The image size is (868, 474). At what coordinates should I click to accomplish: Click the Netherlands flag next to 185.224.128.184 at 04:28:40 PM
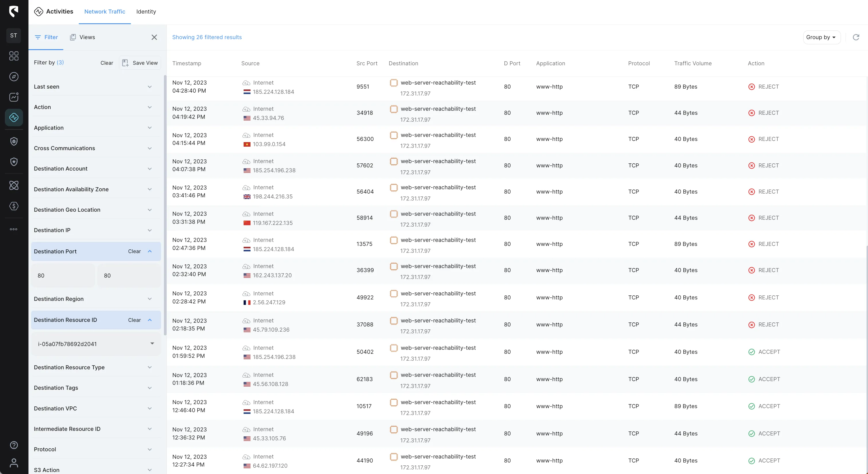(247, 92)
